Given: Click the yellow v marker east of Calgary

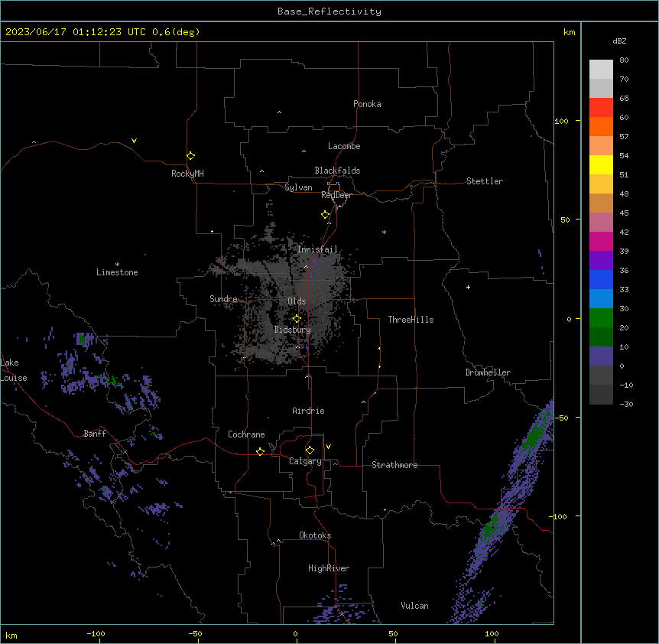Looking at the screenshot, I should (x=328, y=447).
